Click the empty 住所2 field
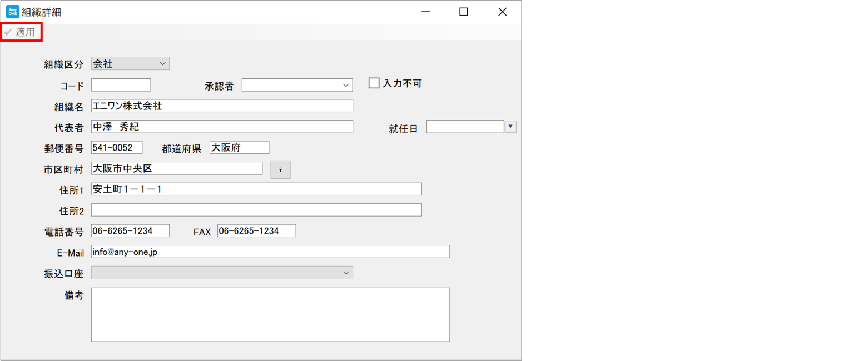This screenshot has height=361, width=868. pyautogui.click(x=256, y=210)
